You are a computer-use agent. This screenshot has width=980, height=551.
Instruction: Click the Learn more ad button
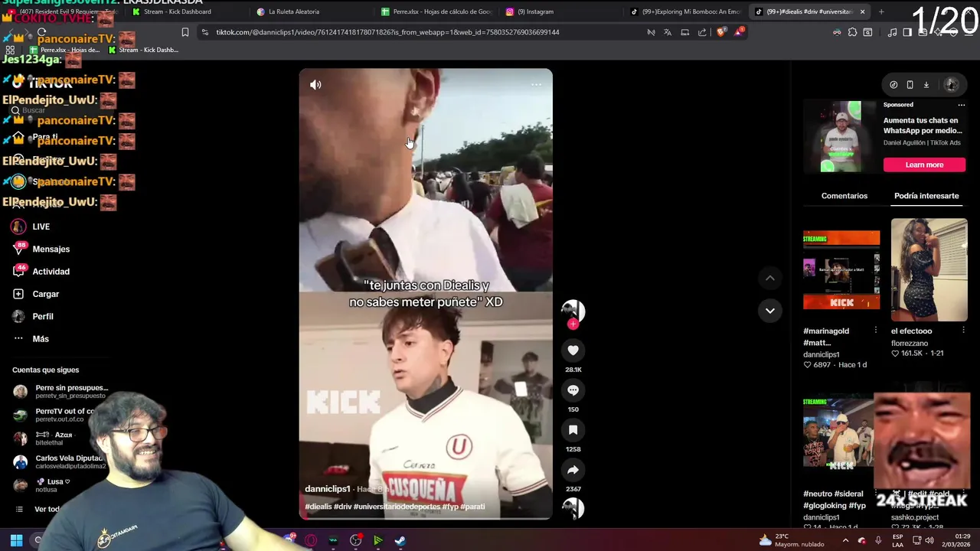[924, 165]
